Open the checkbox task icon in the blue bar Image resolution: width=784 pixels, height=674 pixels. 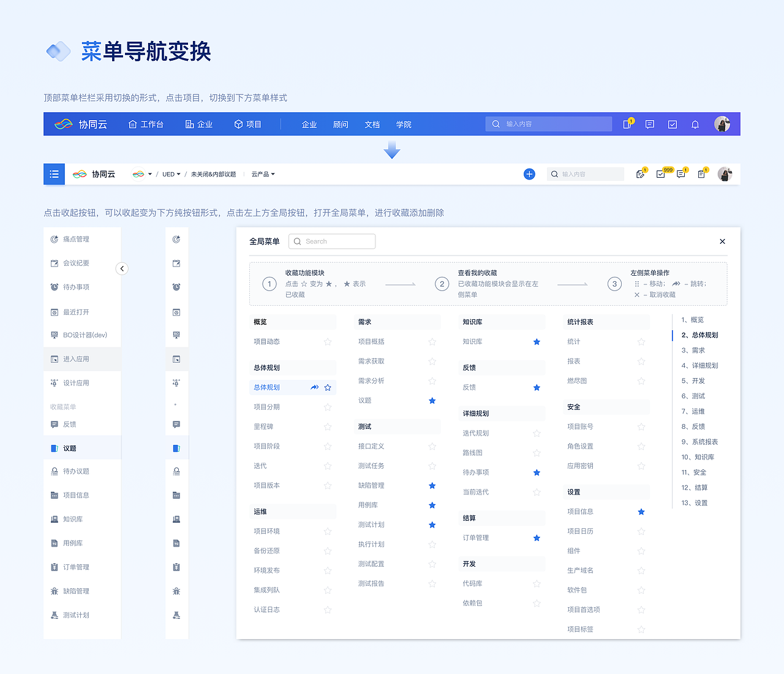(x=673, y=124)
